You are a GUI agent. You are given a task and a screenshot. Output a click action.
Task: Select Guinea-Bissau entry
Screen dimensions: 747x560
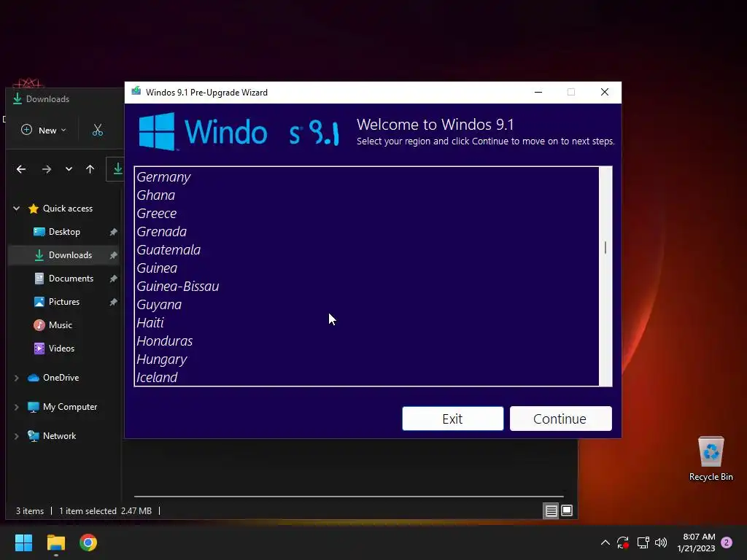[366, 286]
